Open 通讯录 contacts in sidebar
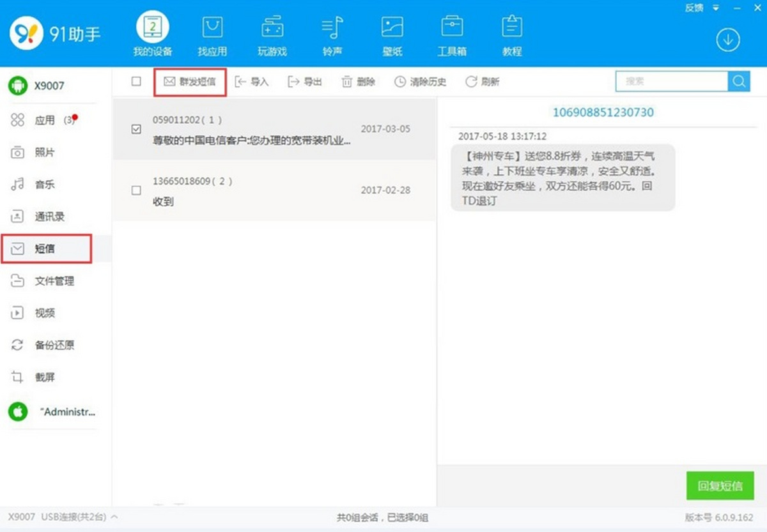The image size is (767, 532). pyautogui.click(x=38, y=217)
